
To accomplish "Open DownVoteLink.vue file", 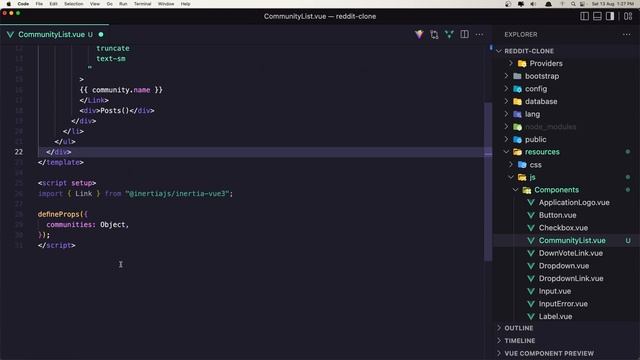I will (571, 253).
